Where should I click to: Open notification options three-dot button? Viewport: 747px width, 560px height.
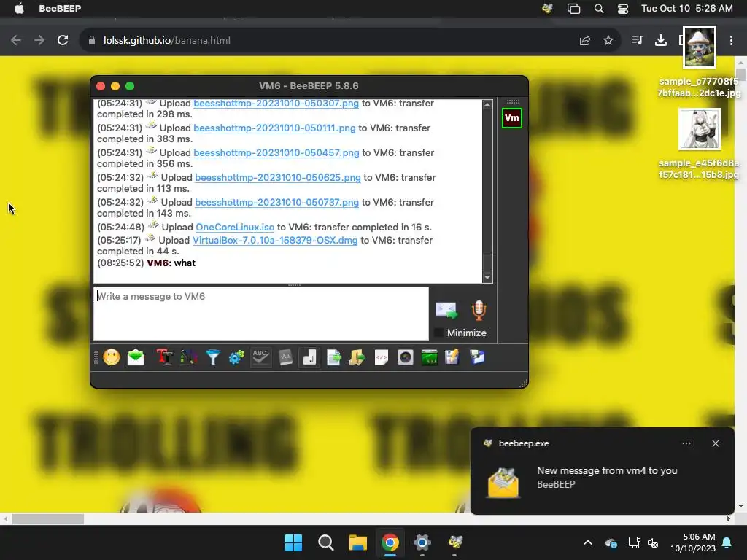pos(686,443)
